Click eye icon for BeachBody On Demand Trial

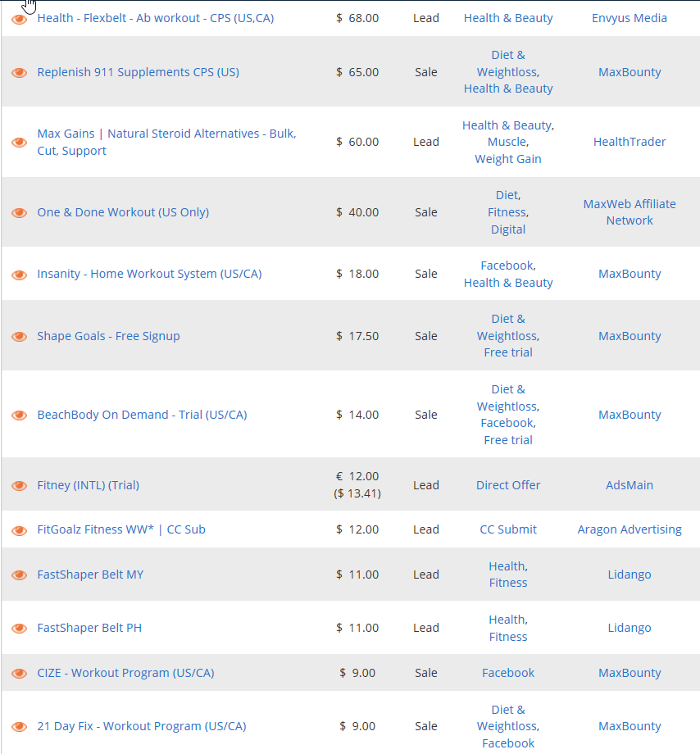click(x=19, y=415)
